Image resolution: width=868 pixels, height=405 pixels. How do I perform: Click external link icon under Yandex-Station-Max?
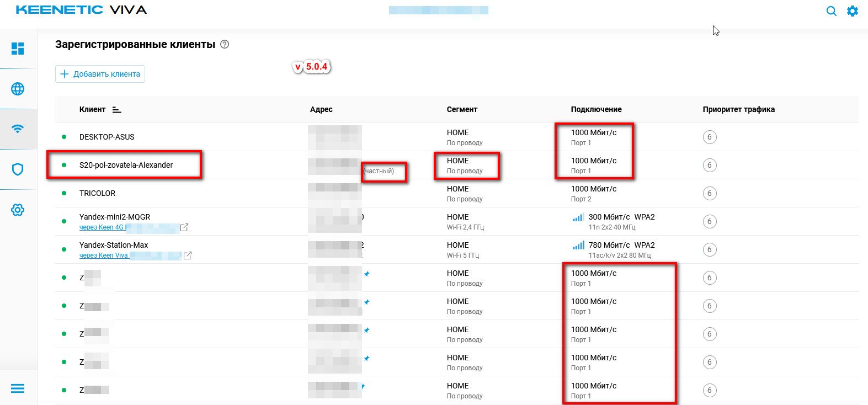click(x=188, y=255)
